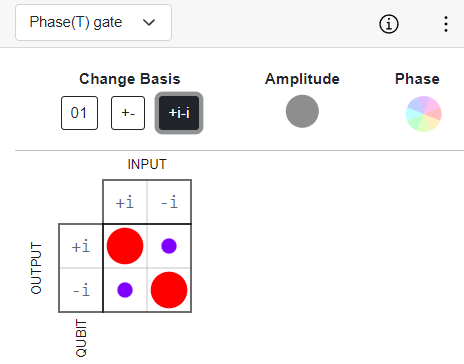Click the Change Basis heading
Image resolution: width=464 pixels, height=364 pixels.
[130, 79]
